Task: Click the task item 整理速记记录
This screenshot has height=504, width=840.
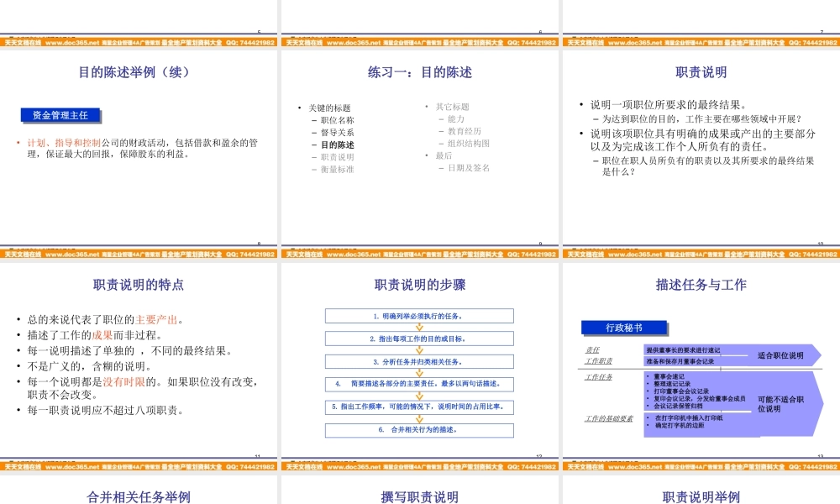Action: click(672, 384)
